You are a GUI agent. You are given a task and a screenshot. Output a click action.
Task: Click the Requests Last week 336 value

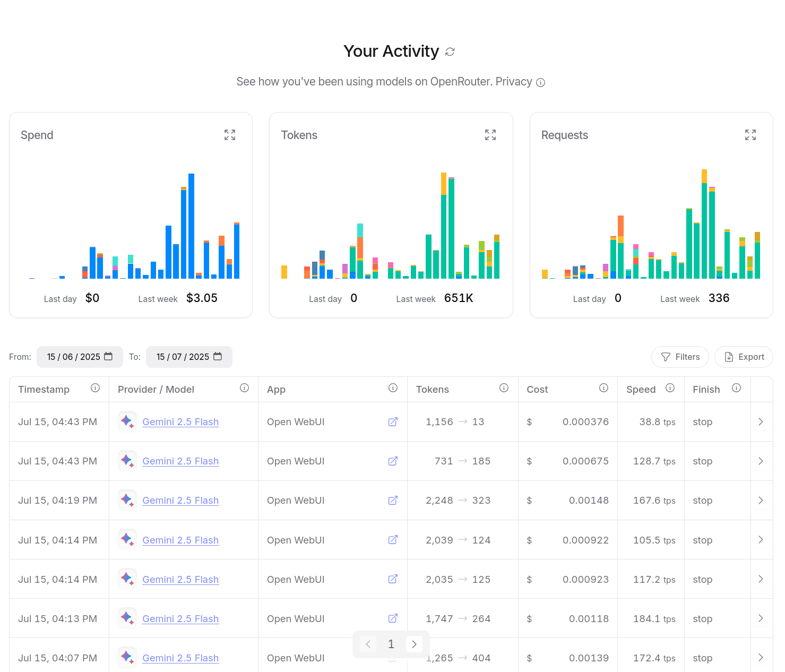[719, 298]
